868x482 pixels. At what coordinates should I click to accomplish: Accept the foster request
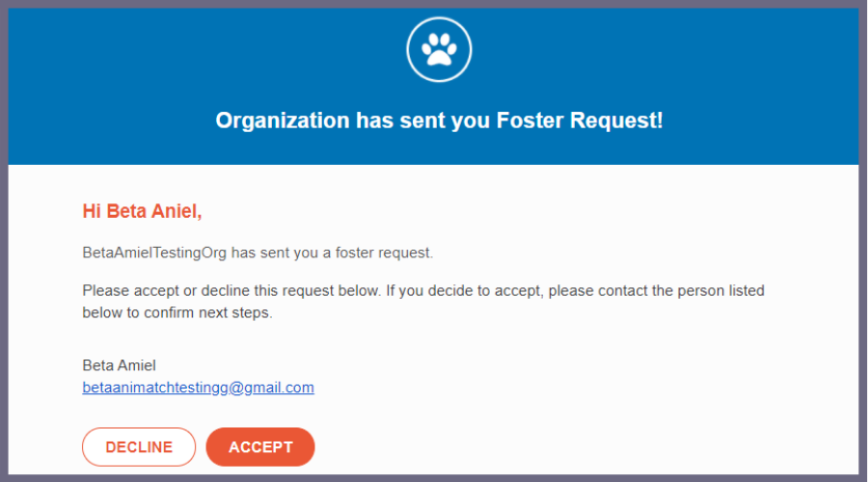coord(260,446)
